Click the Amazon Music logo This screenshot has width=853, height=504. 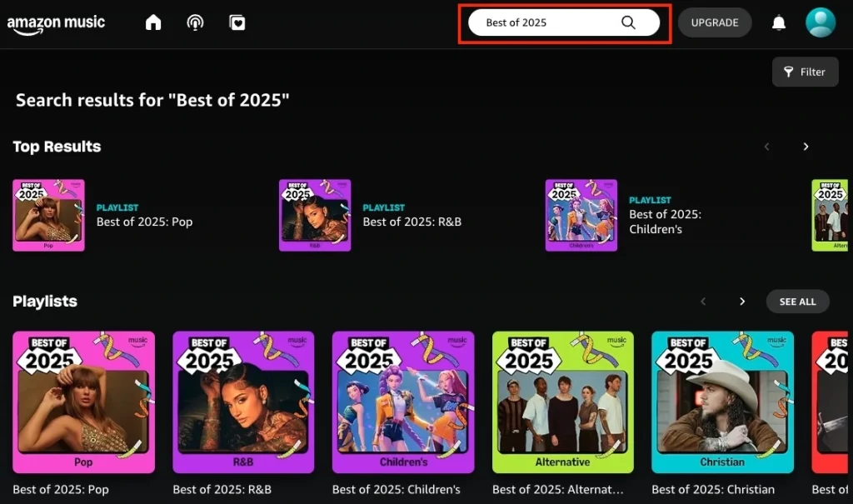coord(56,22)
